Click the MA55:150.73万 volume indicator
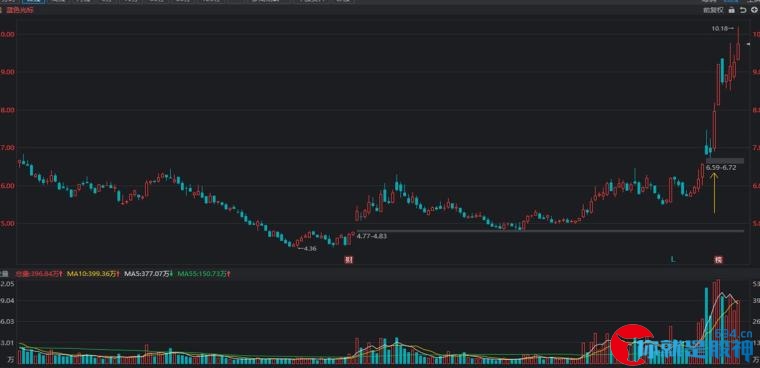The height and width of the screenshot is (368, 760). click(204, 274)
